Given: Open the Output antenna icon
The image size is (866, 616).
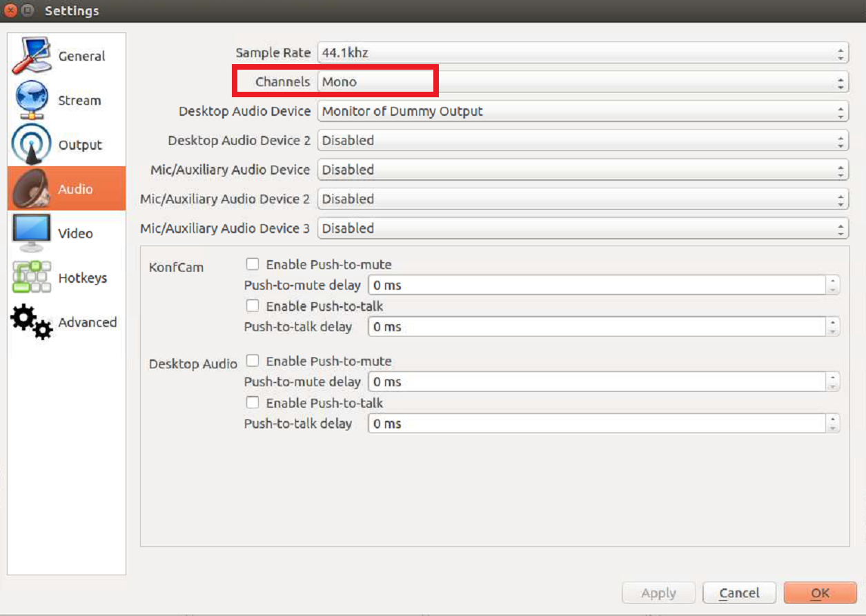Looking at the screenshot, I should 31,145.
